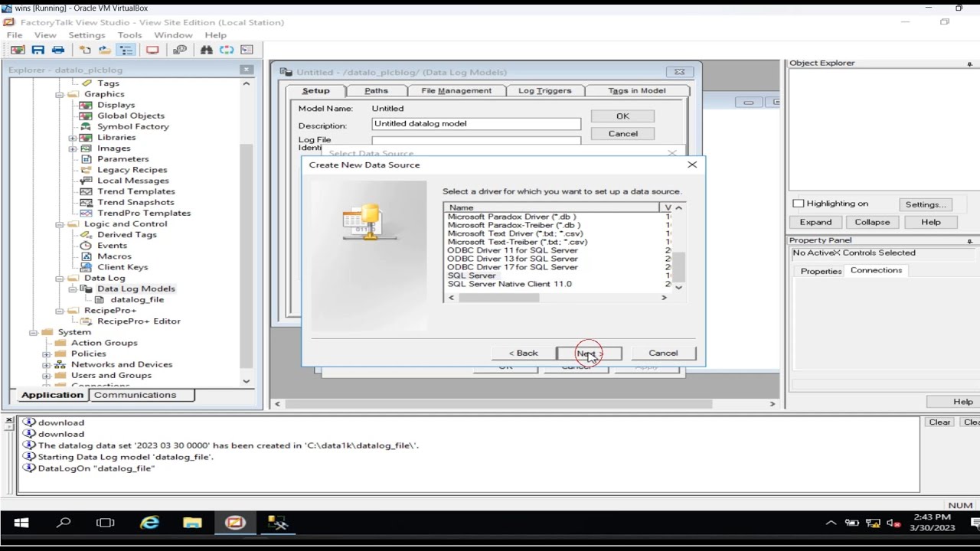
Task: Click the Events clock icon in the tree
Action: [x=86, y=246]
